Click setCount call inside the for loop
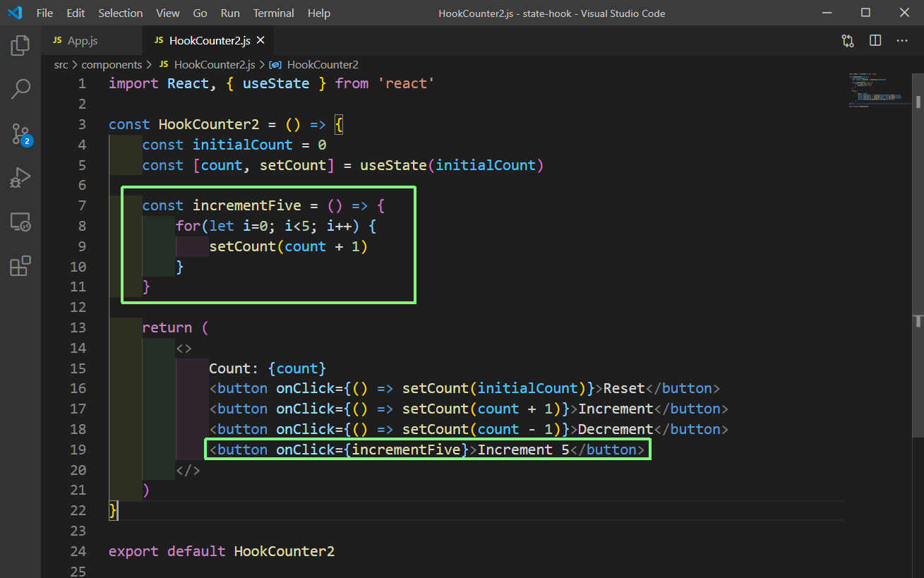 [242, 246]
